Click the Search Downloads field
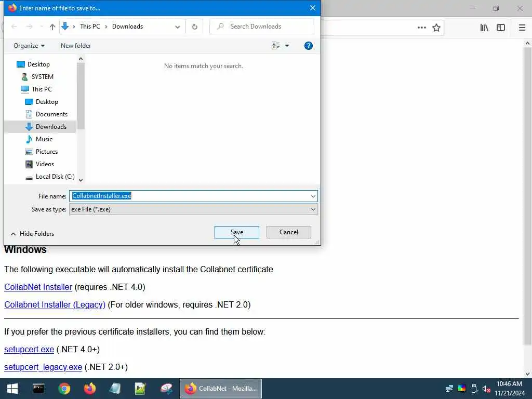This screenshot has width=532, height=399. 262,26
